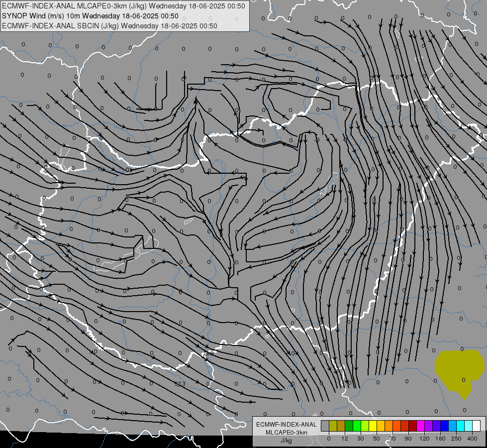487x448 pixels.
Task: Click the olive CAPE shaded region on map
Action: coord(459,371)
